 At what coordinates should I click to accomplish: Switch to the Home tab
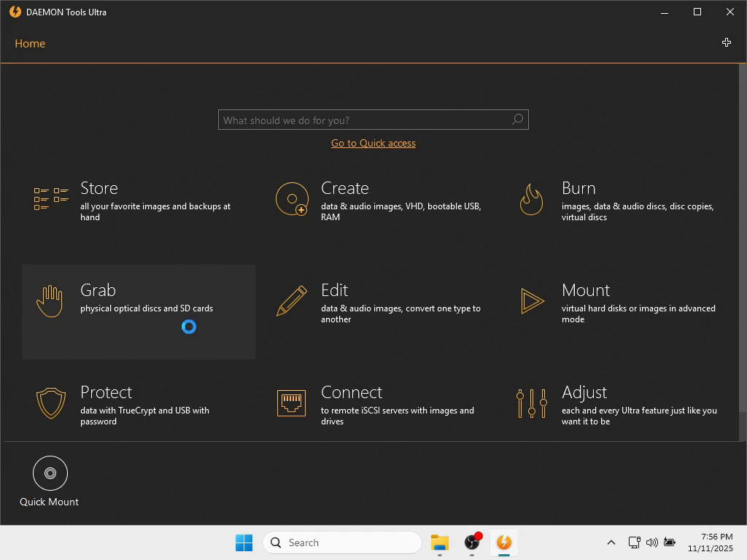(30, 43)
